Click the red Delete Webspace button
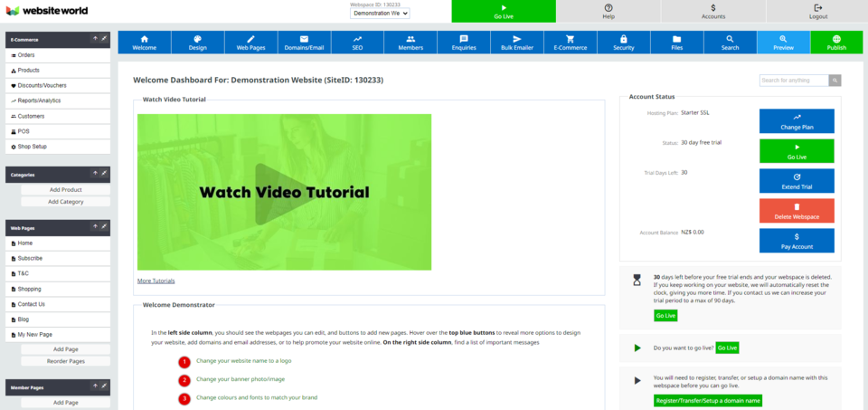The width and height of the screenshot is (868, 410). [x=797, y=211]
